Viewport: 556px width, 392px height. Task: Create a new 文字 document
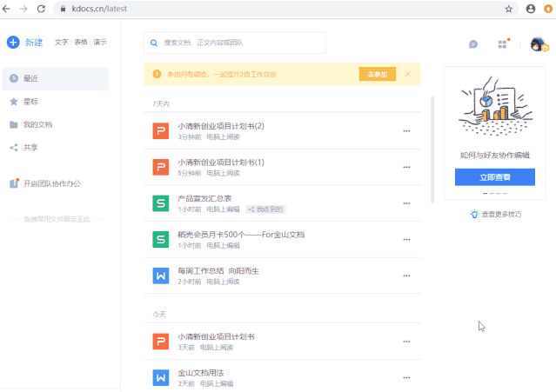(x=61, y=42)
